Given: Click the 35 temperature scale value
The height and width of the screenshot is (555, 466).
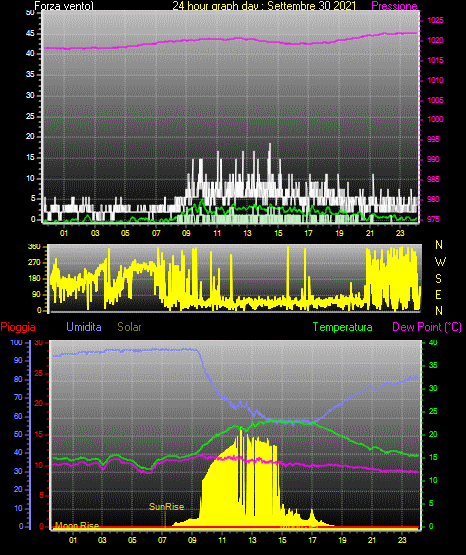Looking at the screenshot, I should (433, 365).
